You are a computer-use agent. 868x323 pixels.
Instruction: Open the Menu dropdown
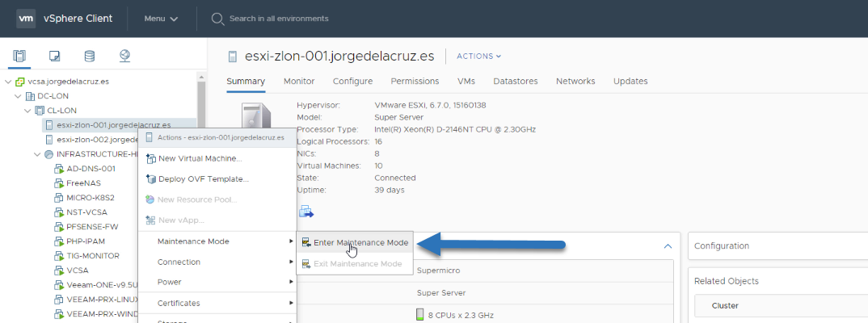(161, 19)
